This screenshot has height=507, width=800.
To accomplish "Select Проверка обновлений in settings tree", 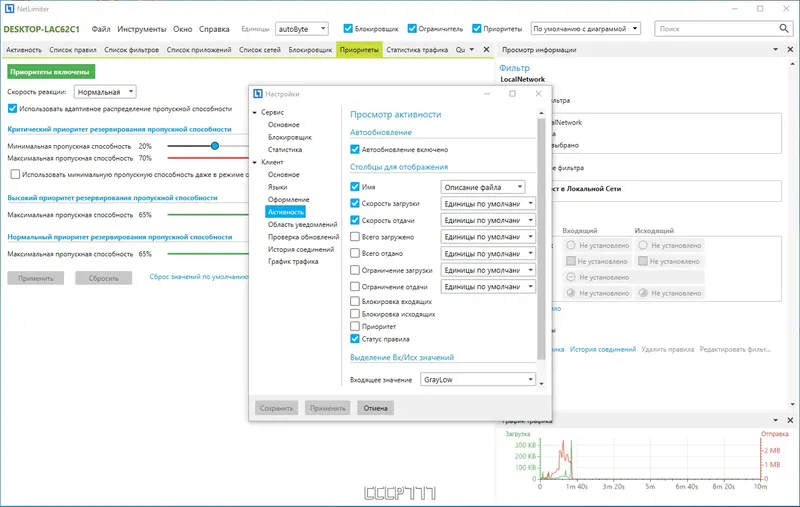I will click(303, 237).
